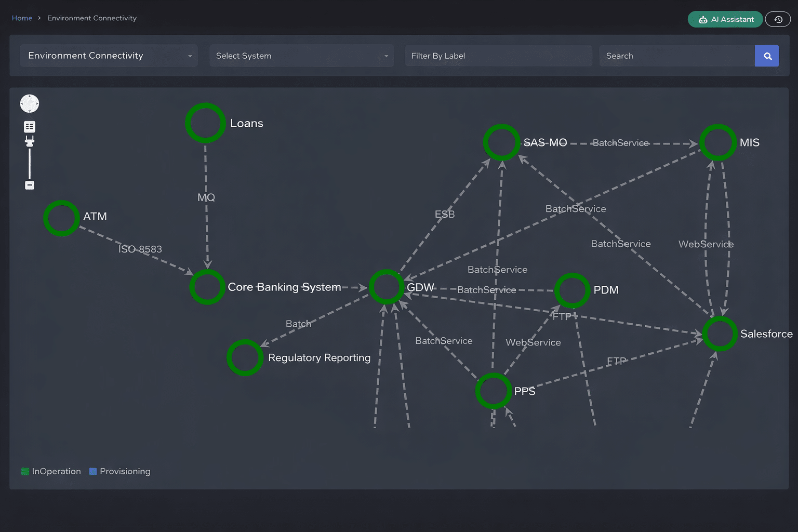
Task: Navigate to Home via breadcrumb link
Action: 22,18
